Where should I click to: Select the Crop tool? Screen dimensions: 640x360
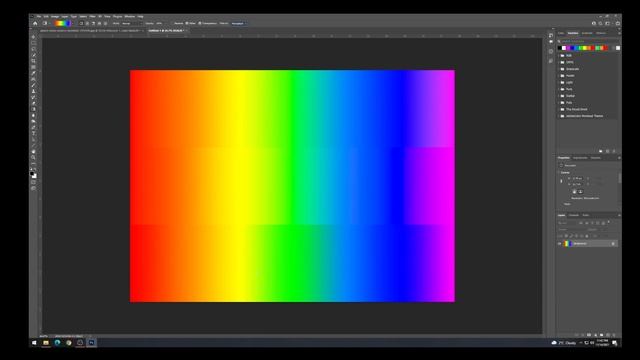(x=33, y=61)
